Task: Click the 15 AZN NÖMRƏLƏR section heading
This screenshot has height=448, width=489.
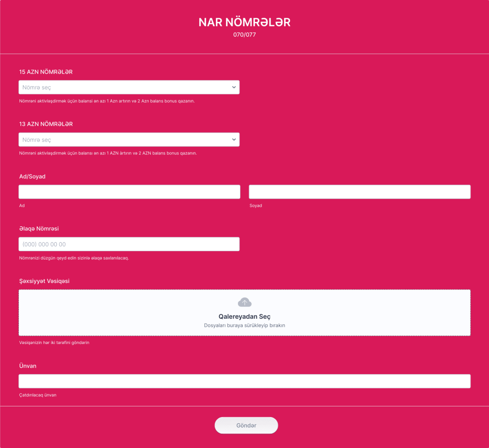Action: 46,72
